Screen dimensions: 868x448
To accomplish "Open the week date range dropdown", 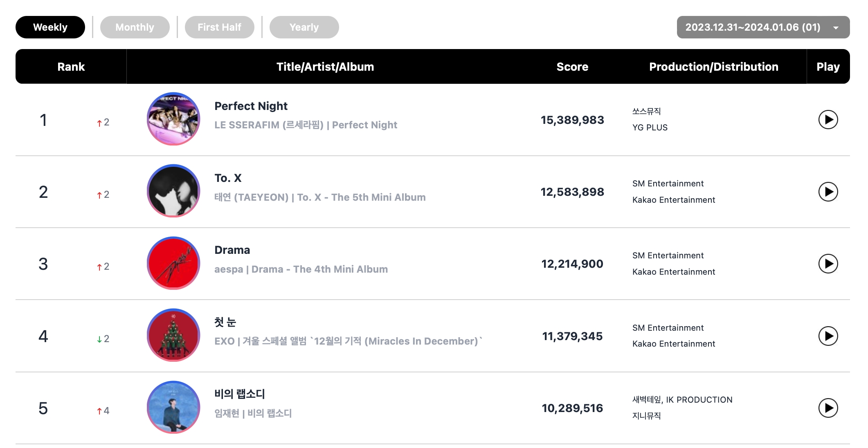I will (x=763, y=27).
